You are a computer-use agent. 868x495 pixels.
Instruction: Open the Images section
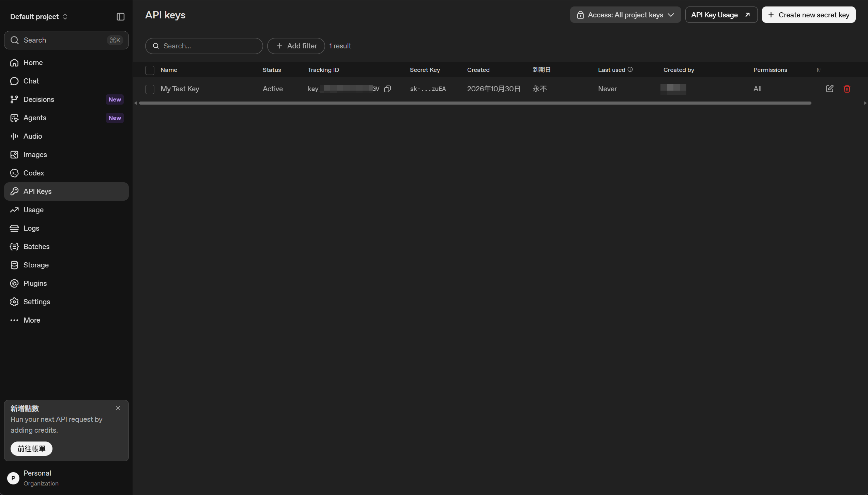coord(66,155)
